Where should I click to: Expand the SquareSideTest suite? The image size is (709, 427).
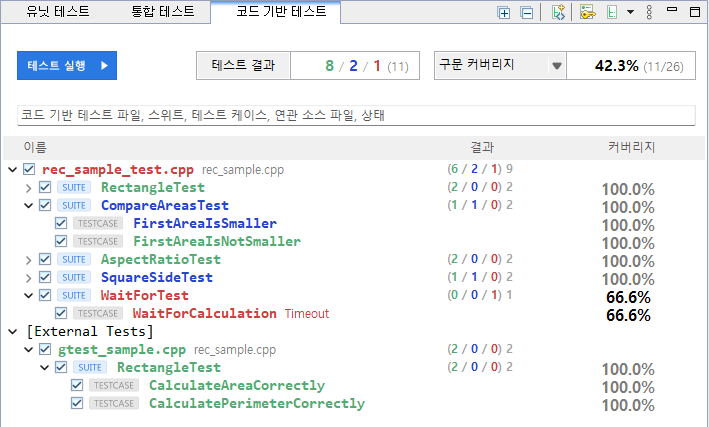(28, 278)
